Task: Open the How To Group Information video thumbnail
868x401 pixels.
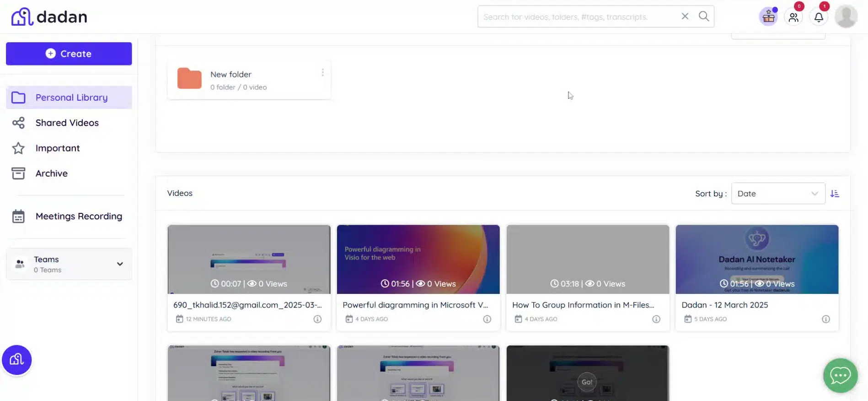Action: coord(587,259)
